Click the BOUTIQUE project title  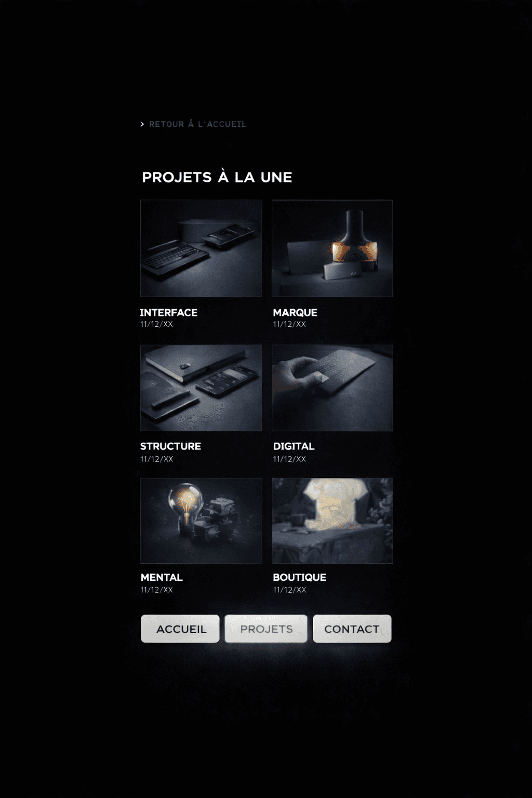[x=300, y=577]
